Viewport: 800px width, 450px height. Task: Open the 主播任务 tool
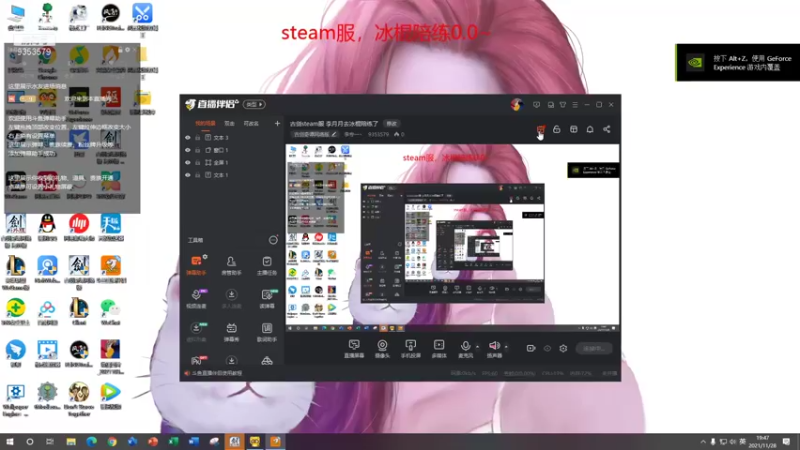coord(266,265)
